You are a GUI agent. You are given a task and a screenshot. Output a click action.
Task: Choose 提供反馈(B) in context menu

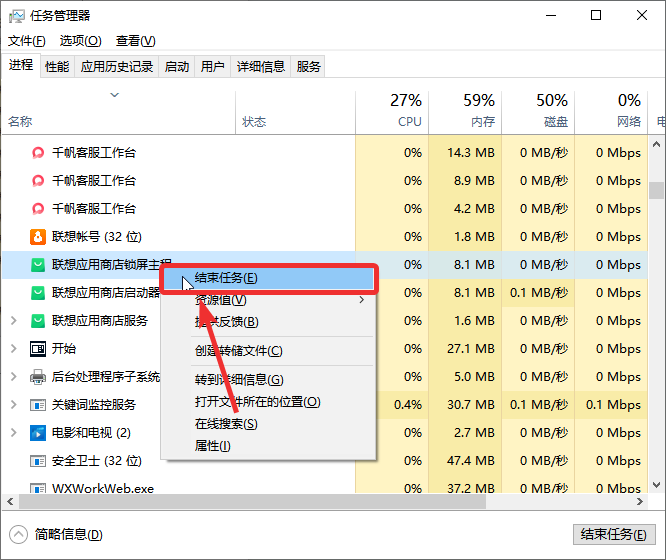click(x=268, y=322)
